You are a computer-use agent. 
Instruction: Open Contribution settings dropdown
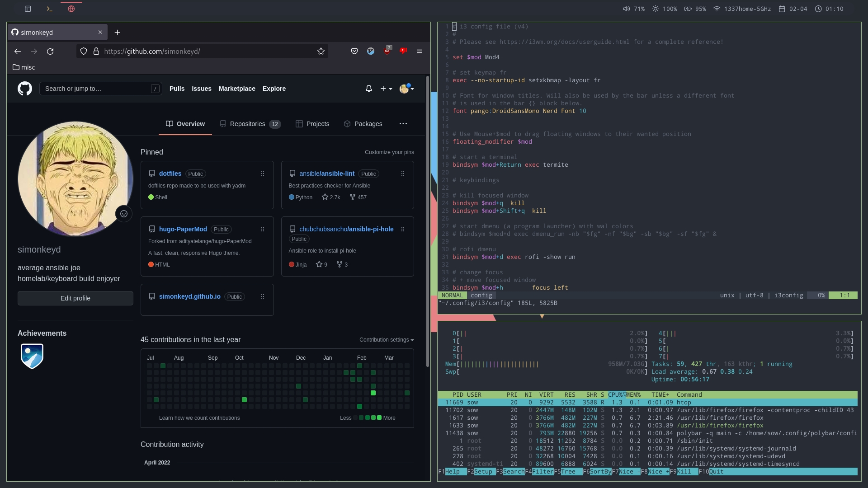coord(387,340)
